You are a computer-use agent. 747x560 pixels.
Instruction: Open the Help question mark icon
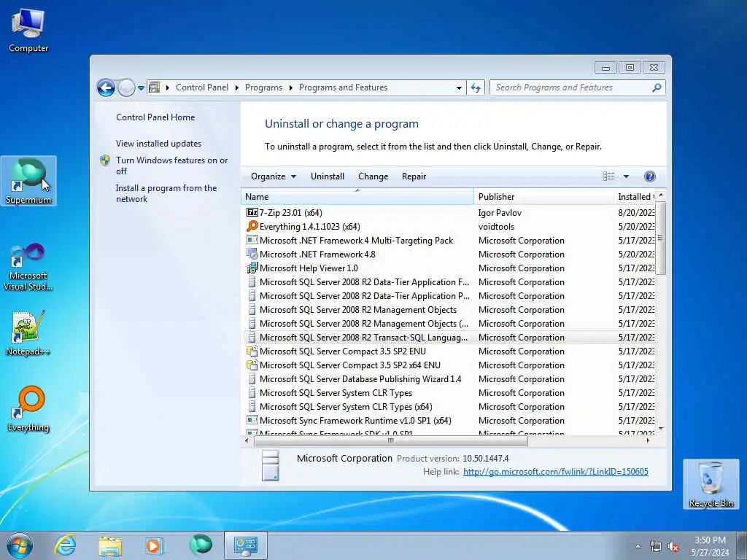point(650,176)
